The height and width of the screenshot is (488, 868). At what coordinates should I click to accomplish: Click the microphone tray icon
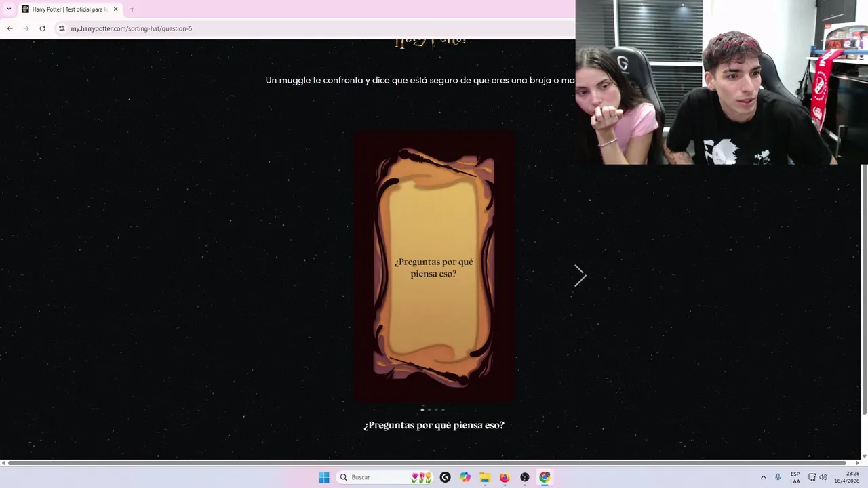778,477
